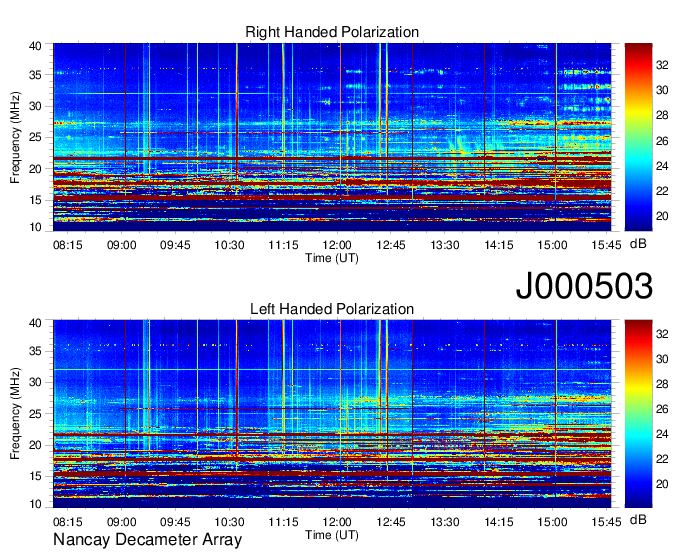
Task: Click the 12:45 time tick under Left Handed plot
Action: pyautogui.click(x=391, y=522)
